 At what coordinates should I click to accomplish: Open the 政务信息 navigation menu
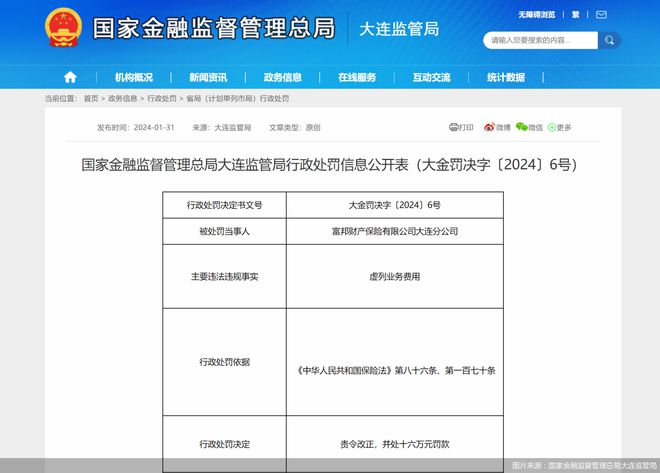point(283,77)
